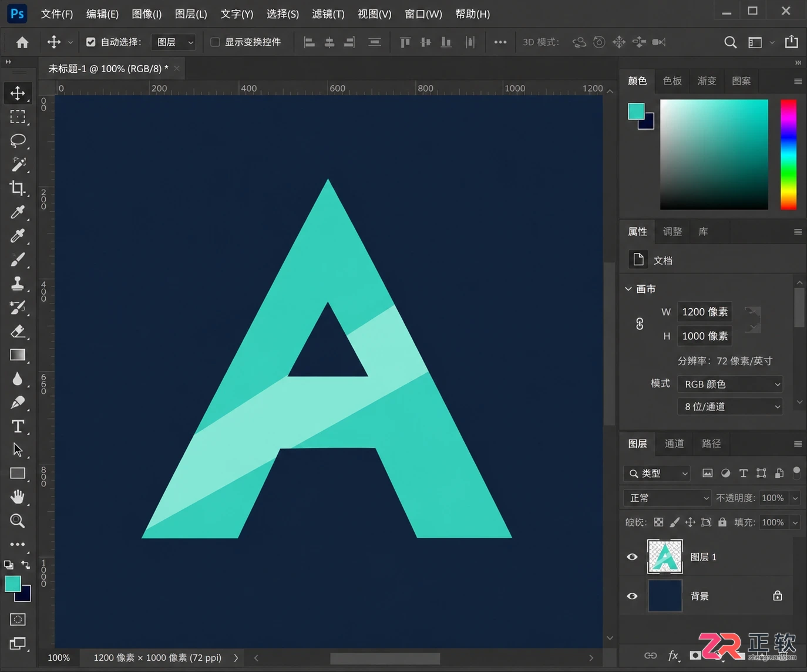Select the Pen tool
This screenshot has height=672, width=807.
[x=18, y=403]
